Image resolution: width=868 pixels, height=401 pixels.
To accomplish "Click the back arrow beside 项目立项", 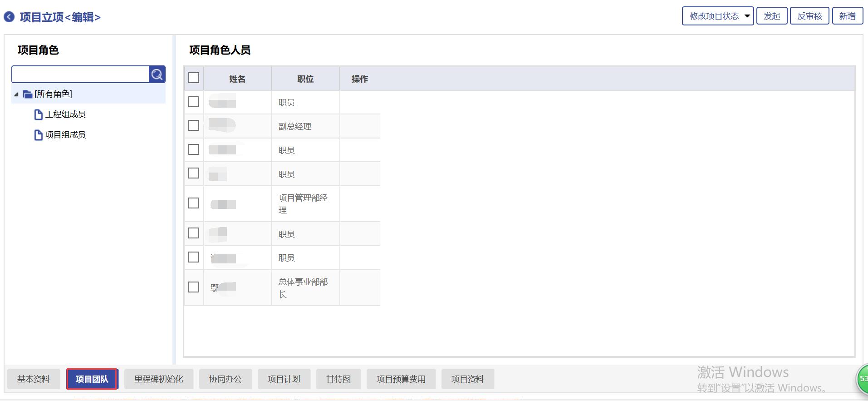I will (9, 17).
